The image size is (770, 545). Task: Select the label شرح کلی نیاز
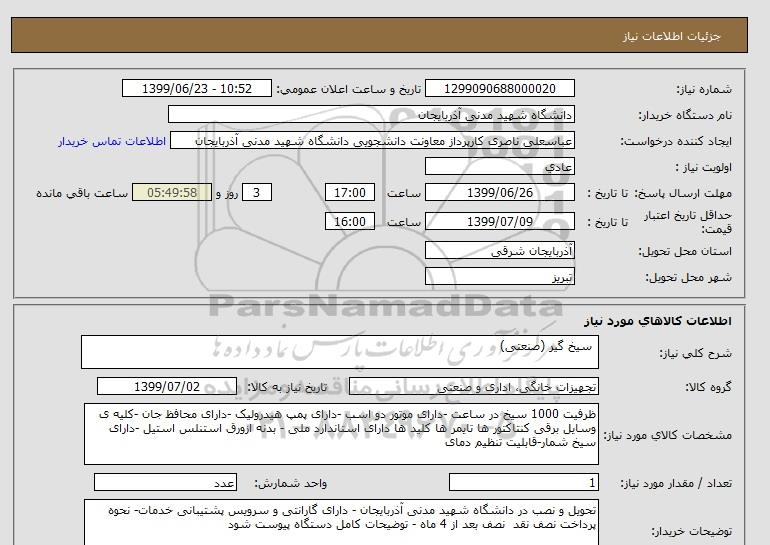pyautogui.click(x=696, y=353)
